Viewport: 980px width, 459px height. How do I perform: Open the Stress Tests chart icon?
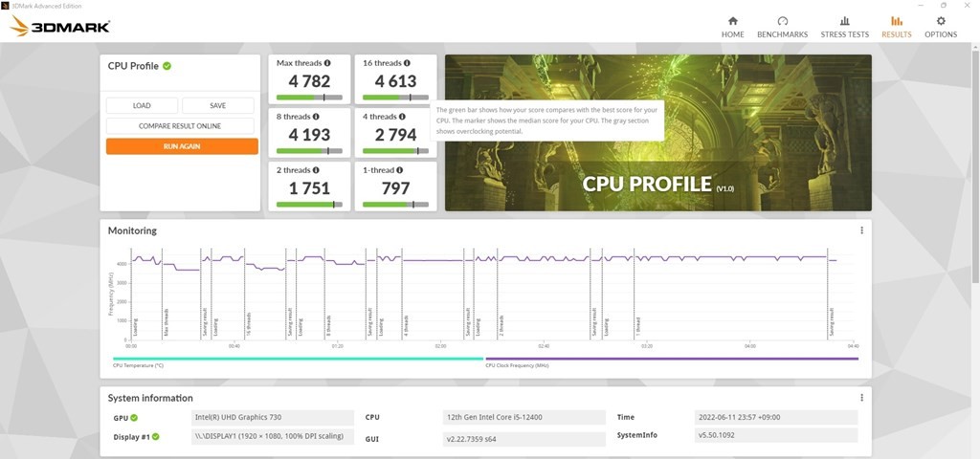point(844,21)
